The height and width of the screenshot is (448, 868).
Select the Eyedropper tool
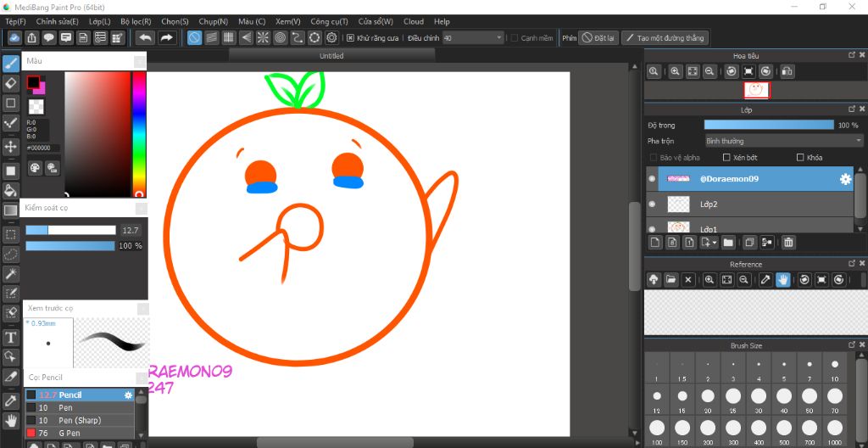10,400
